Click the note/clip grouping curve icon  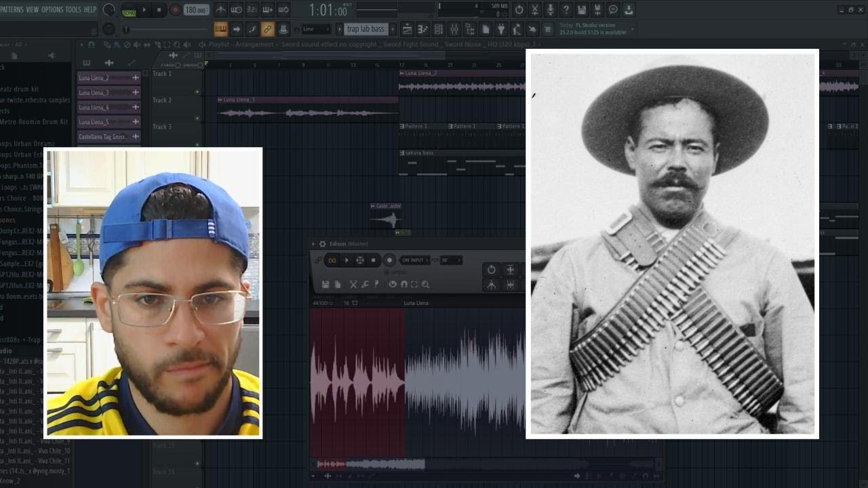(252, 29)
